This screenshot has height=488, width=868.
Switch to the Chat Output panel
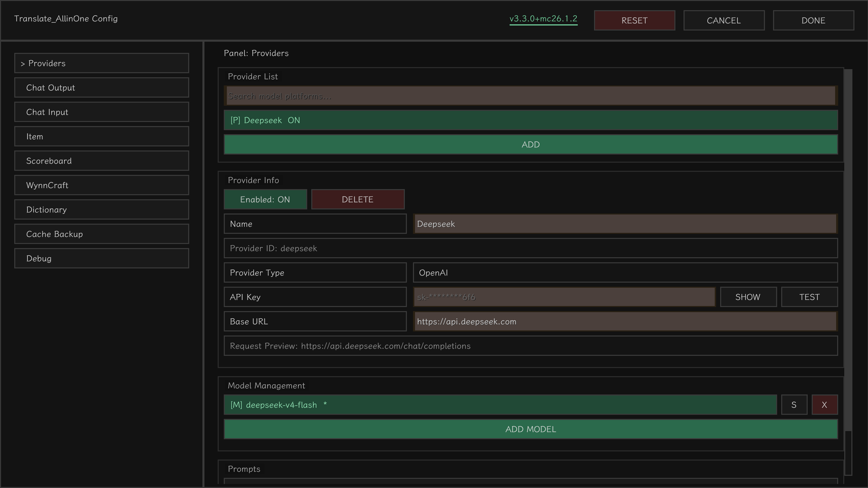101,87
